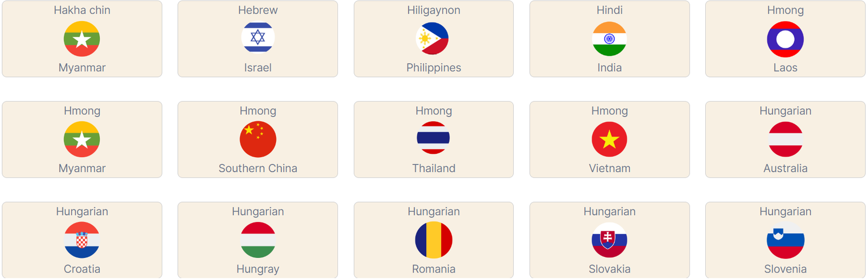This screenshot has height=279, width=868.
Task: Click the Croatia flag for Hungarian
Action: [82, 240]
